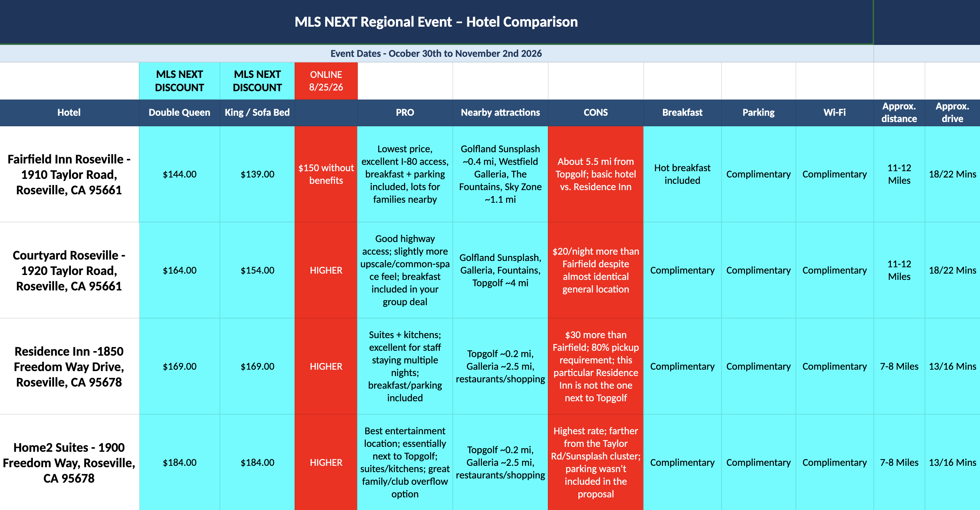980x510 pixels.
Task: Click the 'Nearby attractions' column header
Action: tap(500, 113)
